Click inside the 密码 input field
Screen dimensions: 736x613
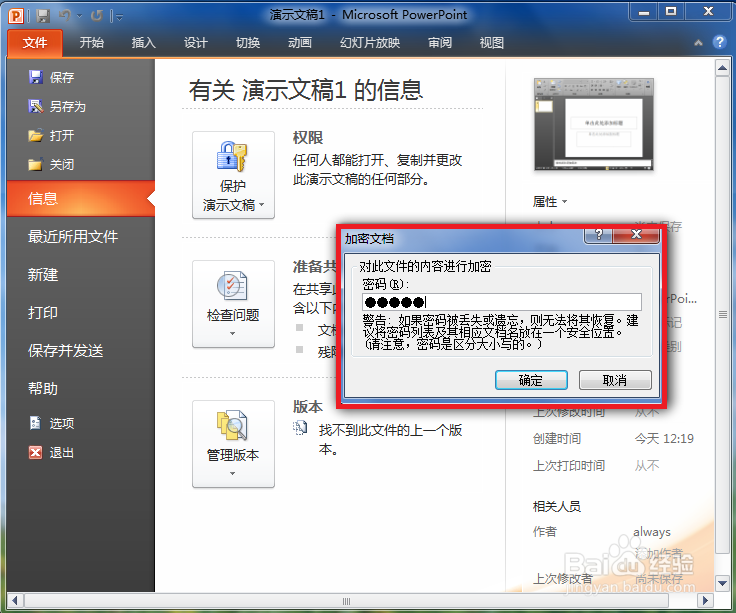(x=501, y=302)
